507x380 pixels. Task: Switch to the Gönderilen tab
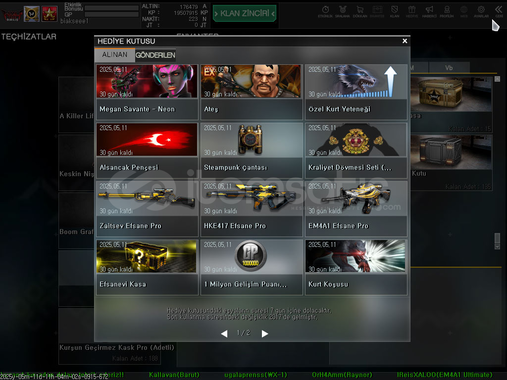tap(155, 55)
